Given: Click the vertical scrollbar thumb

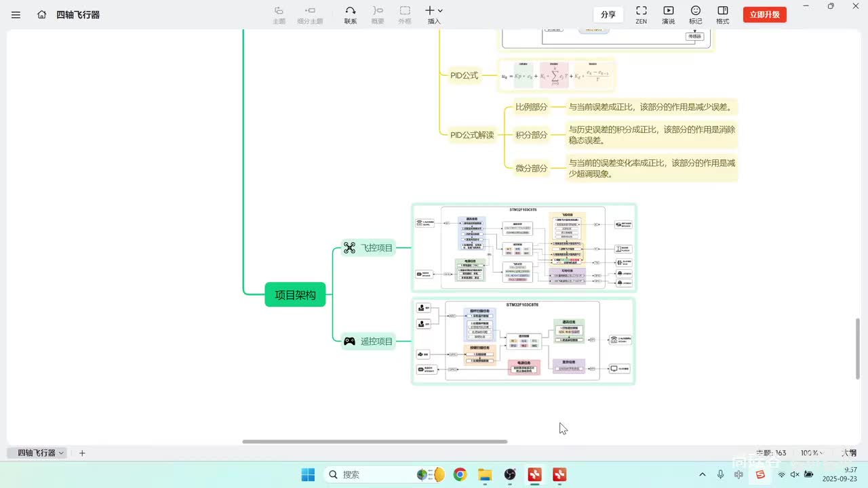Looking at the screenshot, I should coord(859,348).
